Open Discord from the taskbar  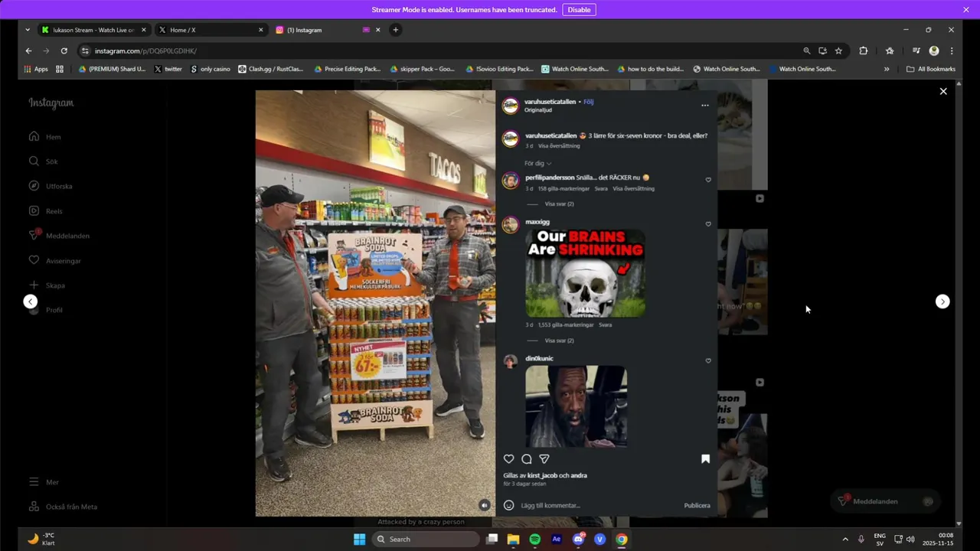[578, 540]
